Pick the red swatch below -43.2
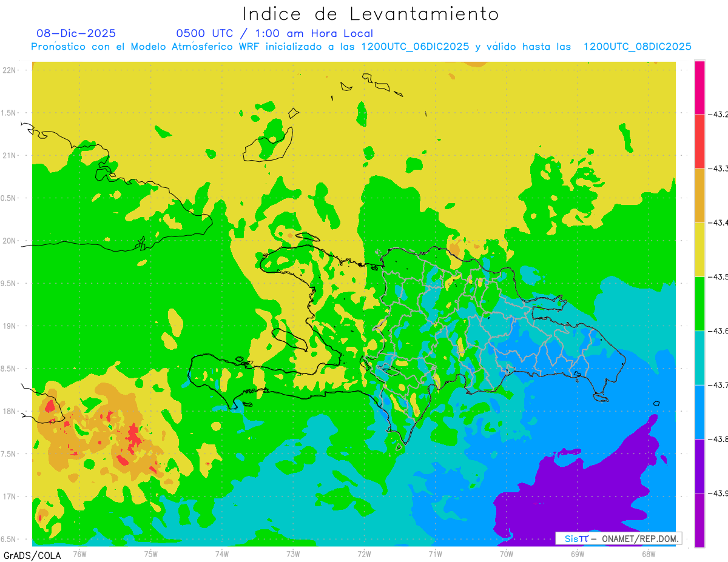Screen dimensions: 728x562 (x=700, y=141)
